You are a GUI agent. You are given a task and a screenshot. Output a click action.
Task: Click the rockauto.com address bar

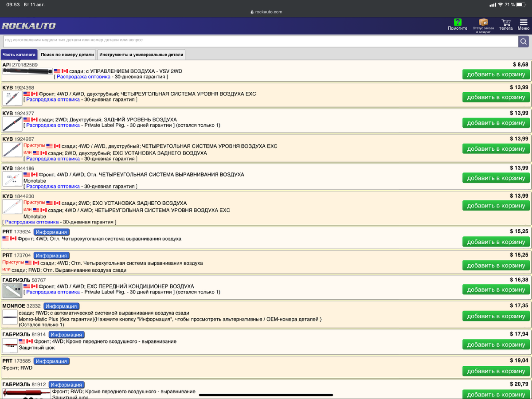tap(266, 12)
